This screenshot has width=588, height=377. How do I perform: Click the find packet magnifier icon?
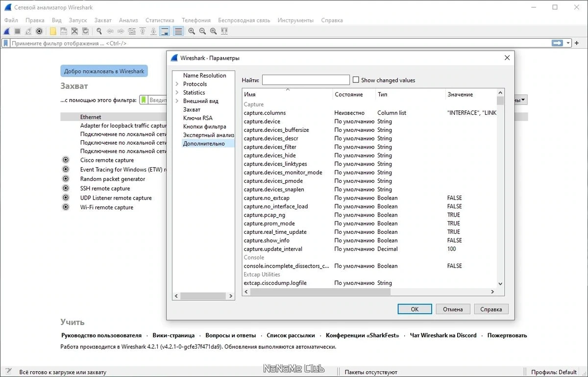(99, 31)
